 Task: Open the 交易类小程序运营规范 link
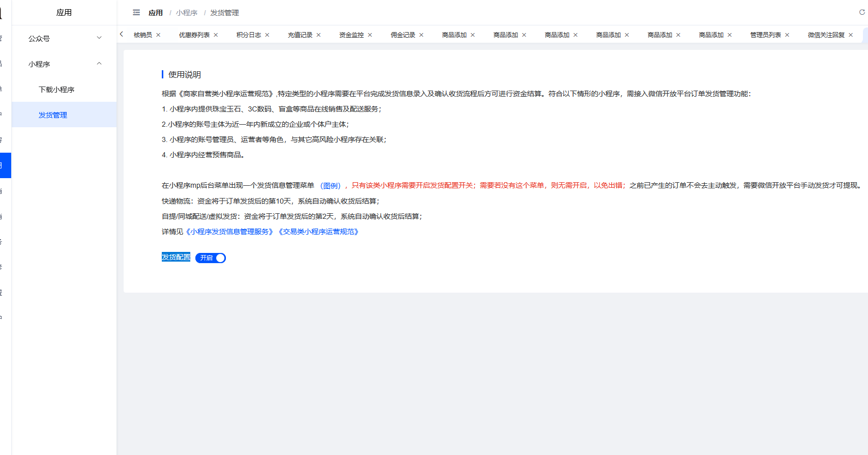tap(319, 232)
